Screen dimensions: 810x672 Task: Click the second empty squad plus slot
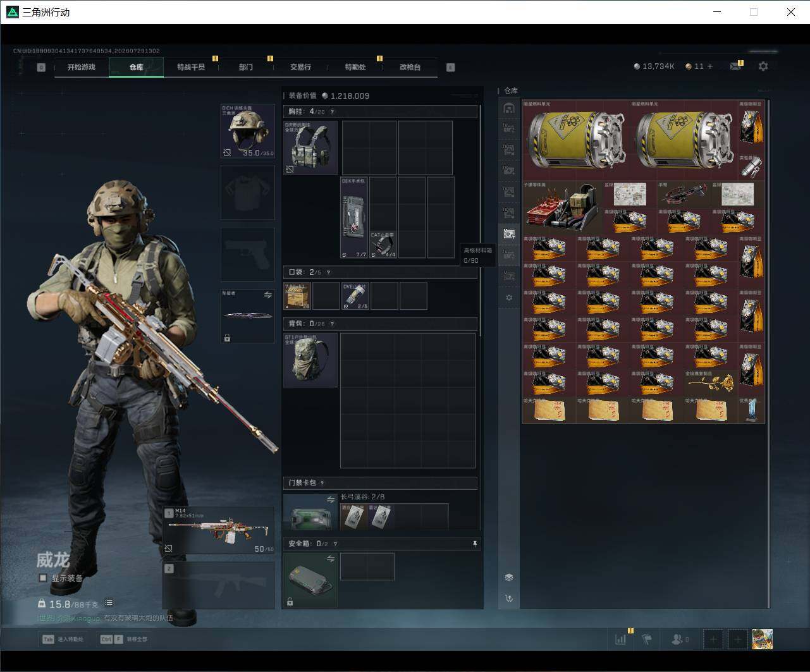[x=737, y=639]
